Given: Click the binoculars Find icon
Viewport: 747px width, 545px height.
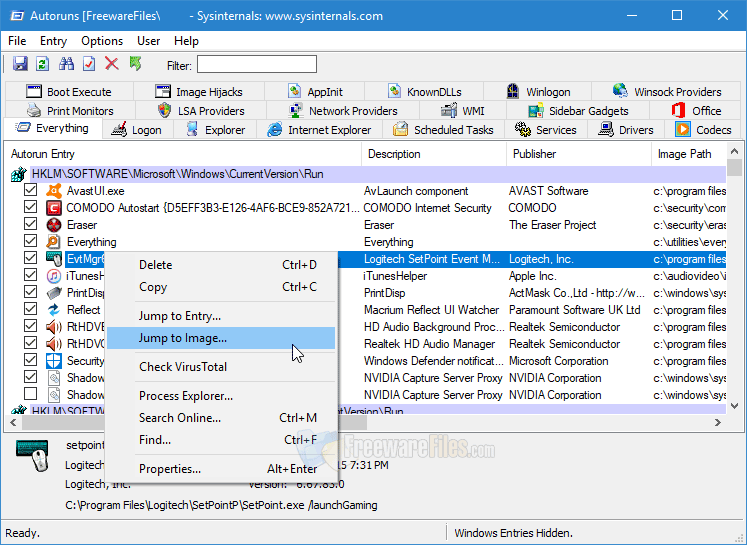Looking at the screenshot, I should point(67,64).
